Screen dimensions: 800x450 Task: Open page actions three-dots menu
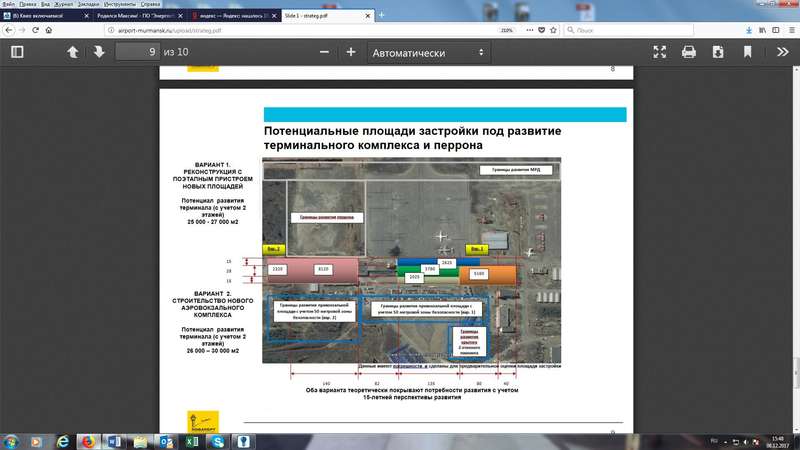pos(530,31)
